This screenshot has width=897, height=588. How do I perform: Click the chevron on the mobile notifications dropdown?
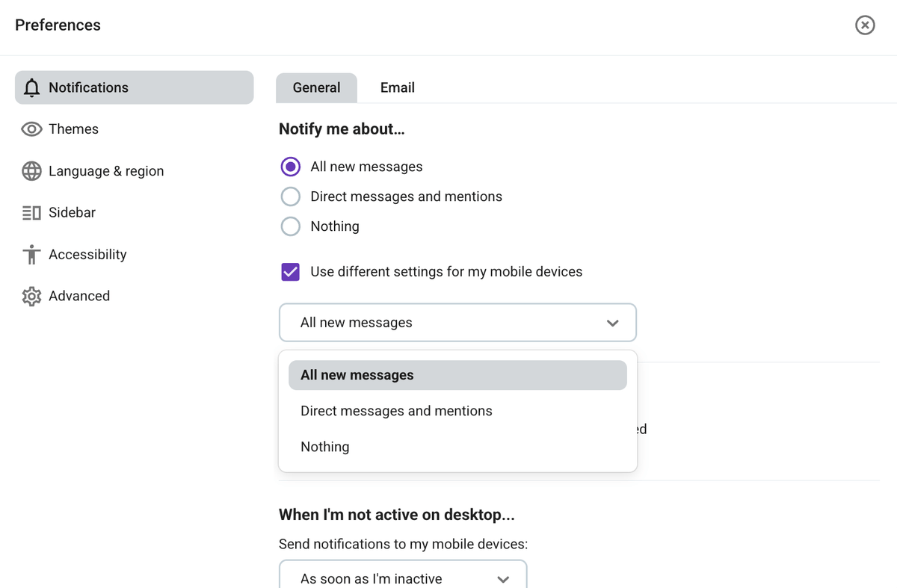coord(612,322)
